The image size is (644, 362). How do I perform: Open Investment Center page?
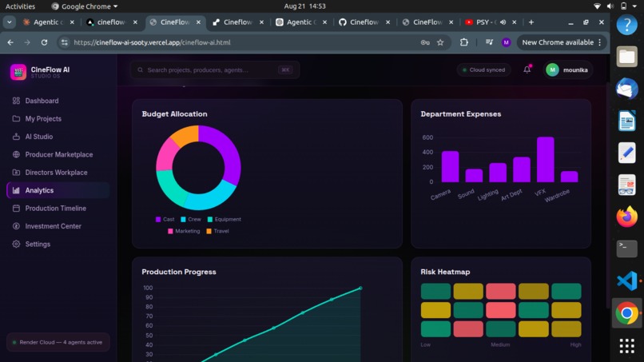click(58, 226)
